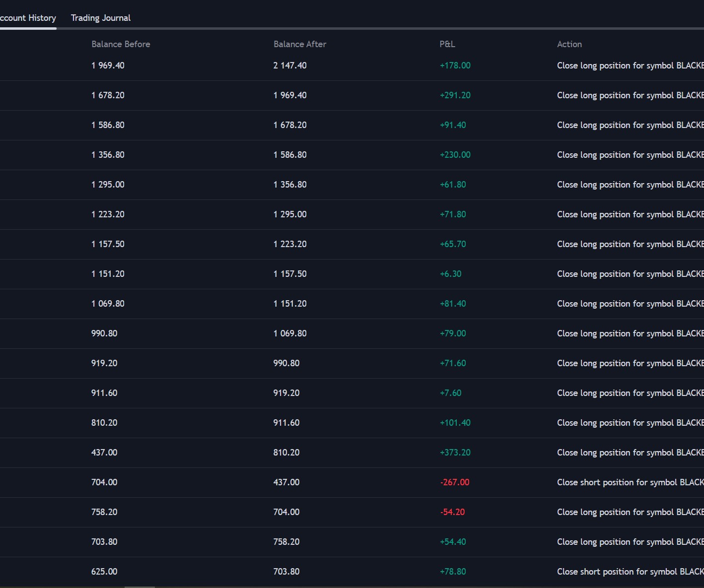Click the +230.00 profit entry
Screen dimensions: 704x588
coord(455,155)
